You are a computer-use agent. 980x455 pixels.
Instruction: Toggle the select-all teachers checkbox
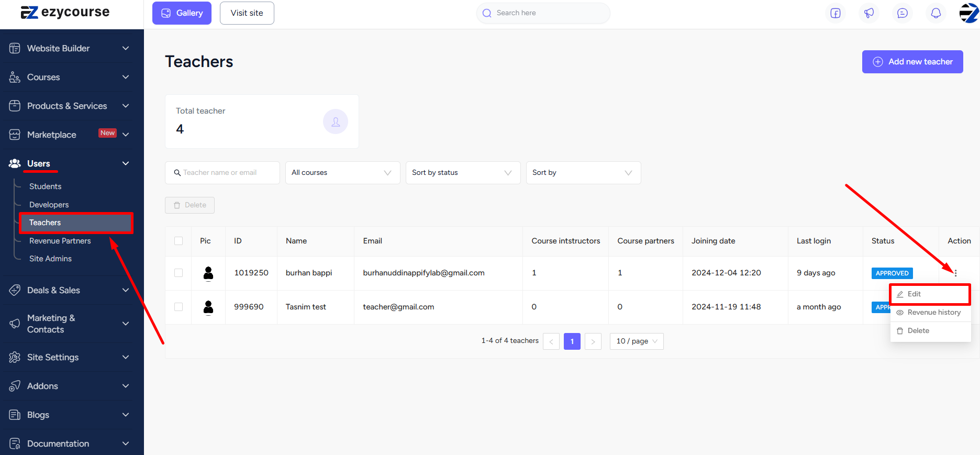179,241
